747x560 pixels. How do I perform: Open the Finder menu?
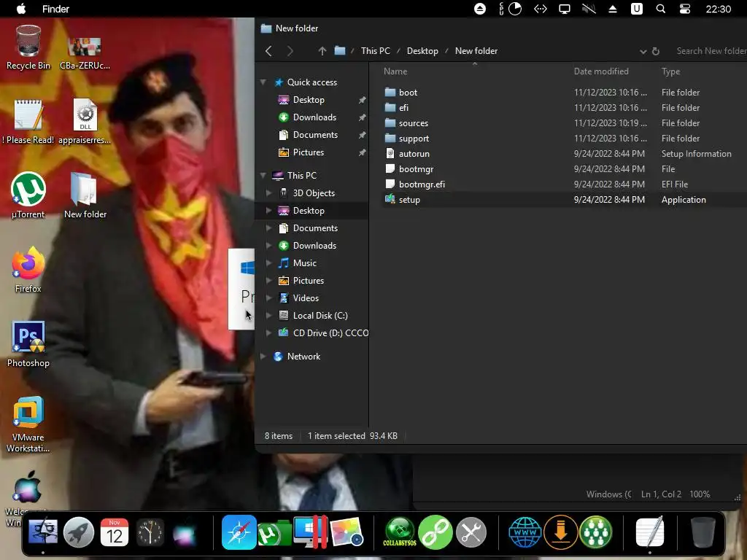coord(55,9)
